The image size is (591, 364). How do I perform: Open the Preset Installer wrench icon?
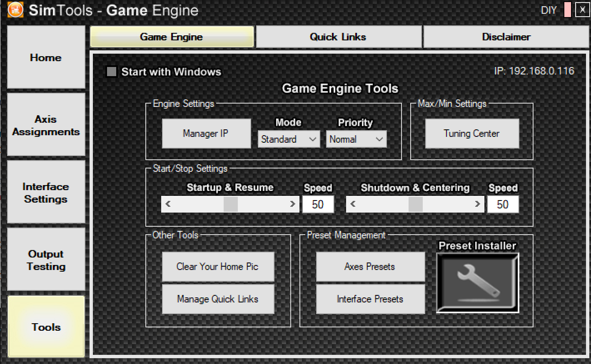pos(477,282)
